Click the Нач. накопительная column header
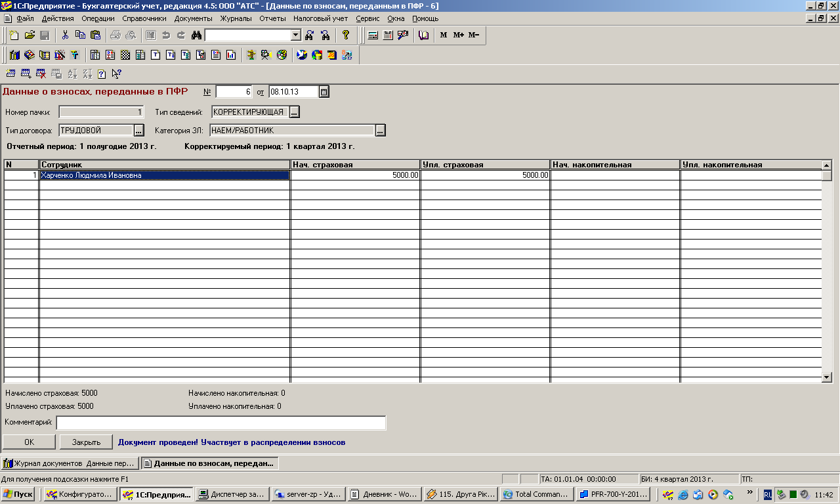The height and width of the screenshot is (504, 840). click(x=615, y=165)
